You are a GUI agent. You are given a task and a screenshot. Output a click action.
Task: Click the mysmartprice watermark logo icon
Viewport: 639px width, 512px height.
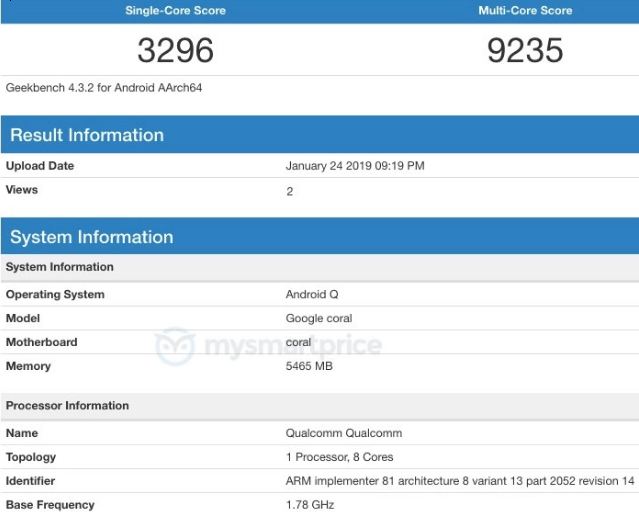pos(175,347)
